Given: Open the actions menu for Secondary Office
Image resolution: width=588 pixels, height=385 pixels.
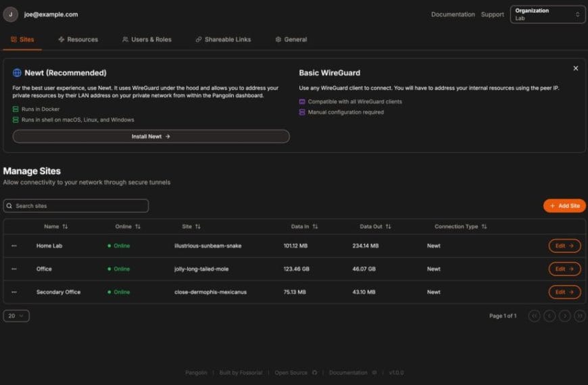Looking at the screenshot, I should 14,292.
